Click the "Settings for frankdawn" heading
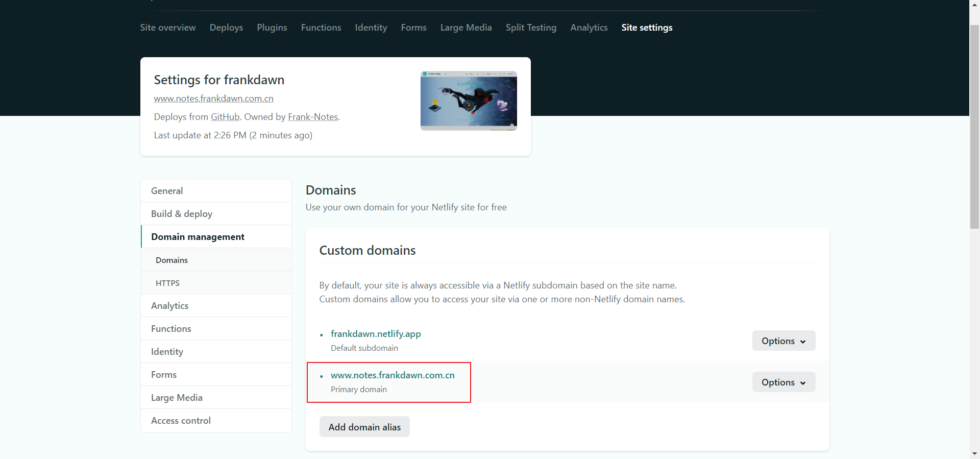Viewport: 980px width, 459px height. [219, 80]
